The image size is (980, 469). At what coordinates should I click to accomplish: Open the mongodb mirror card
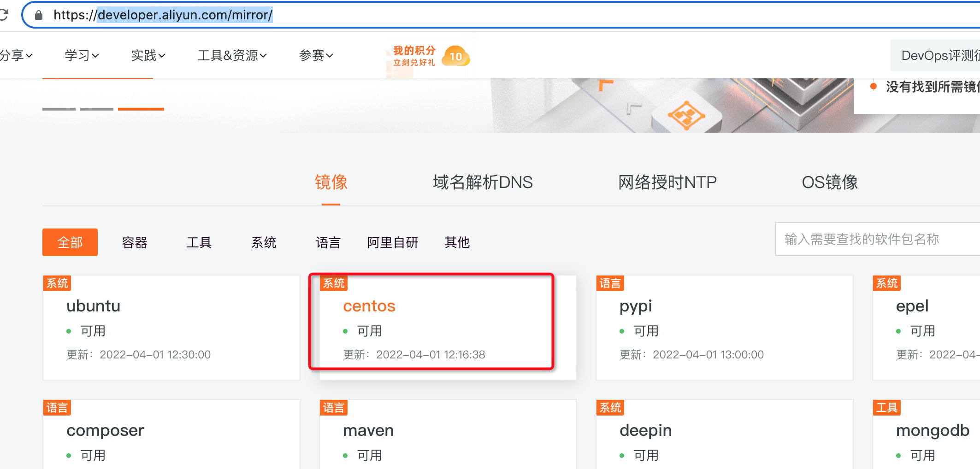click(x=927, y=434)
